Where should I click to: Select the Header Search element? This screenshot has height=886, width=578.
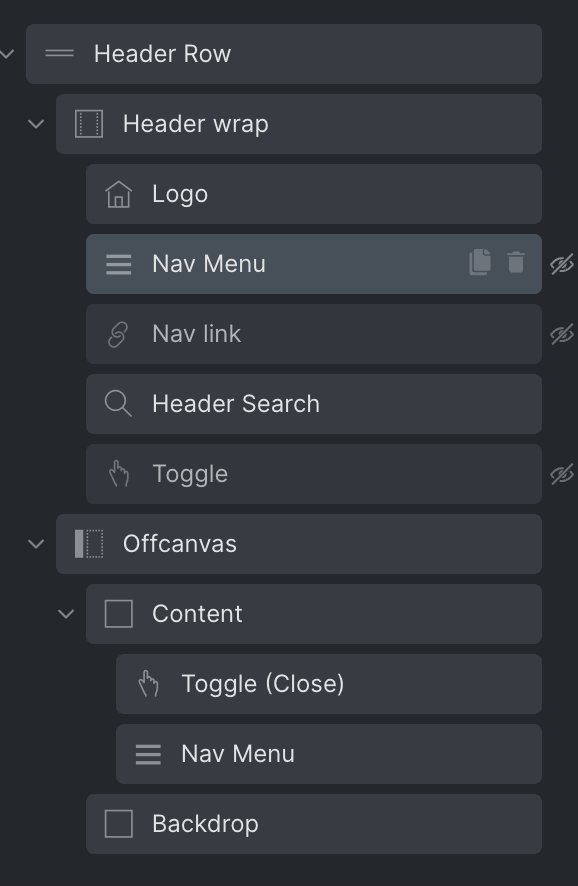(314, 404)
